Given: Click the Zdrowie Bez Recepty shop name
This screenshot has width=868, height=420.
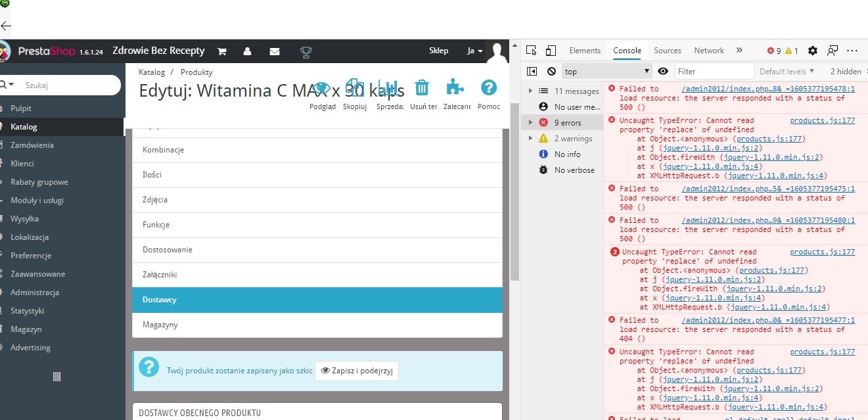Looking at the screenshot, I should (158, 51).
